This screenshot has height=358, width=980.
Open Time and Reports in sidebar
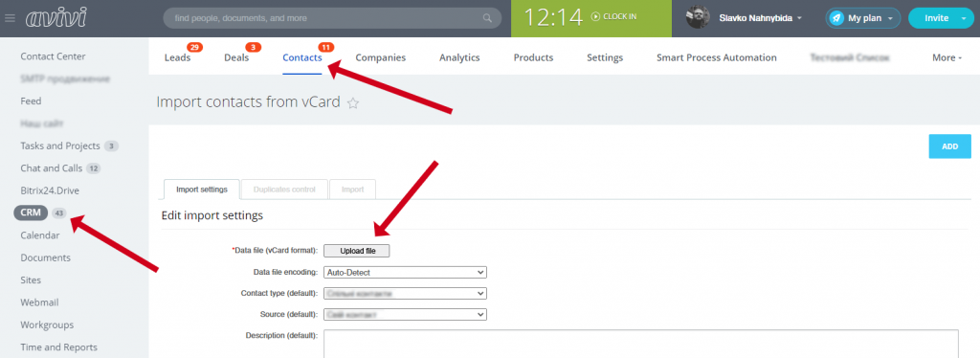pyautogui.click(x=58, y=347)
